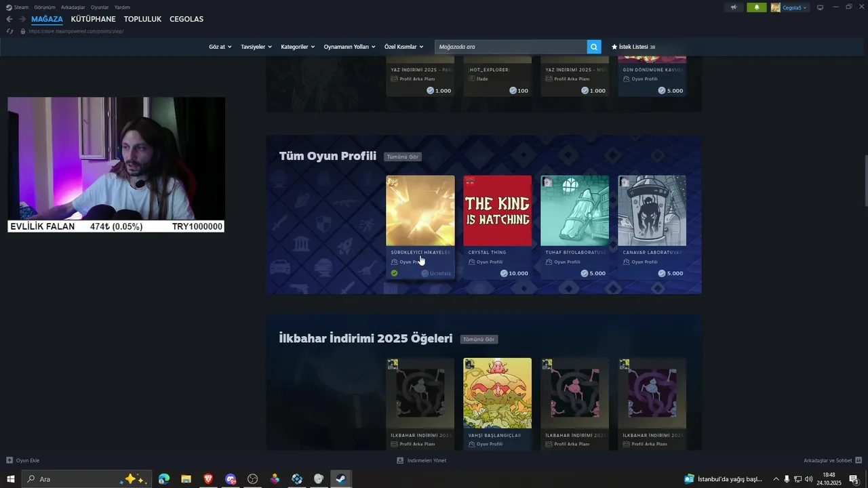The image size is (868, 488).
Task: Click the 10.000 points price on Crystal Thing
Action: pyautogui.click(x=514, y=273)
